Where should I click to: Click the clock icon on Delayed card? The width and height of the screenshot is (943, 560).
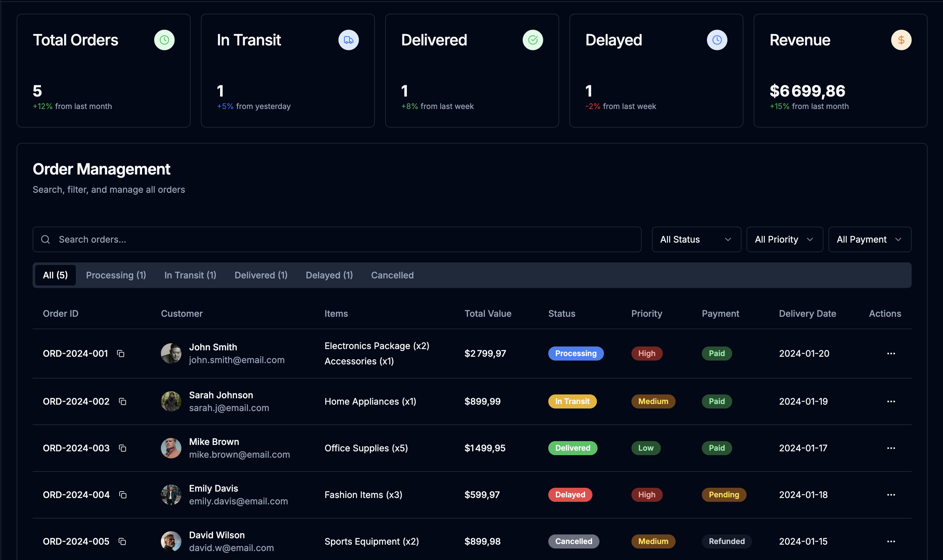tap(717, 40)
